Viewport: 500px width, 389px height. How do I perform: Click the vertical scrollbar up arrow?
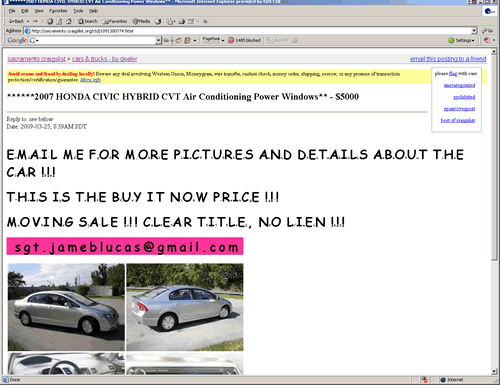click(x=494, y=52)
